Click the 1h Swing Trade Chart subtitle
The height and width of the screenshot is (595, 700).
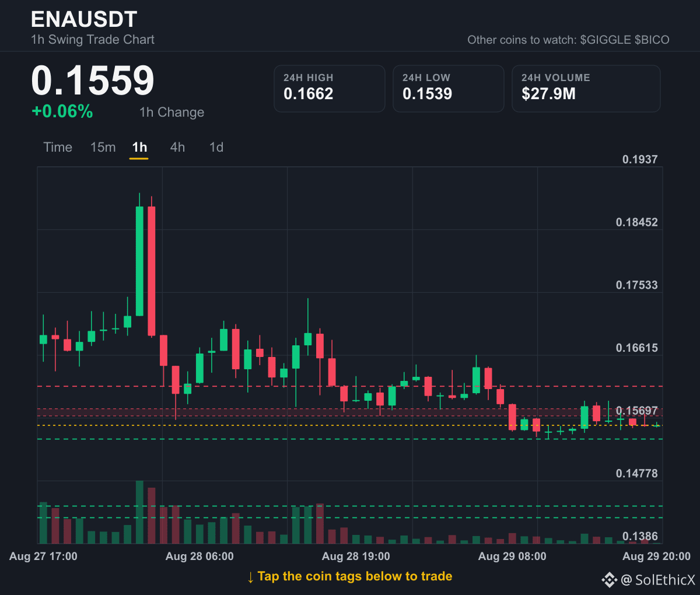[x=93, y=40]
